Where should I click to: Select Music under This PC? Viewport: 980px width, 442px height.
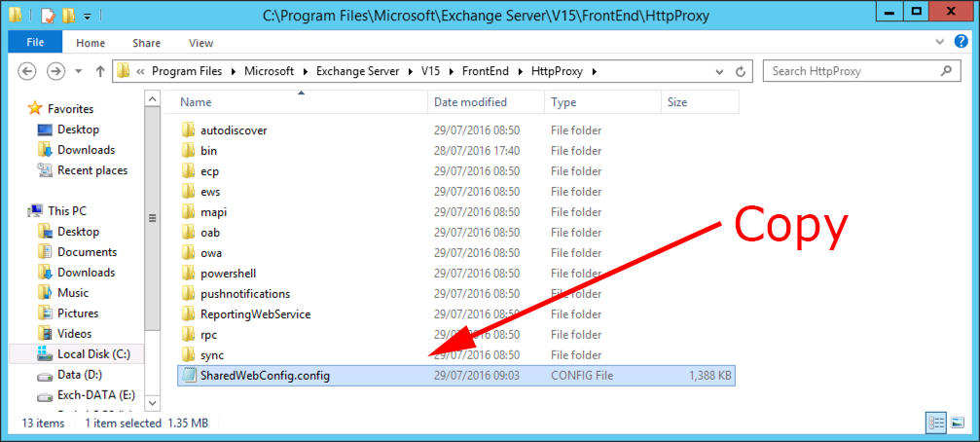coord(73,293)
